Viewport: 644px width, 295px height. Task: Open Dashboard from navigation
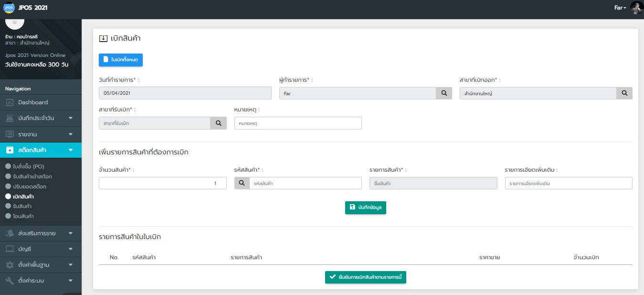[x=41, y=102]
